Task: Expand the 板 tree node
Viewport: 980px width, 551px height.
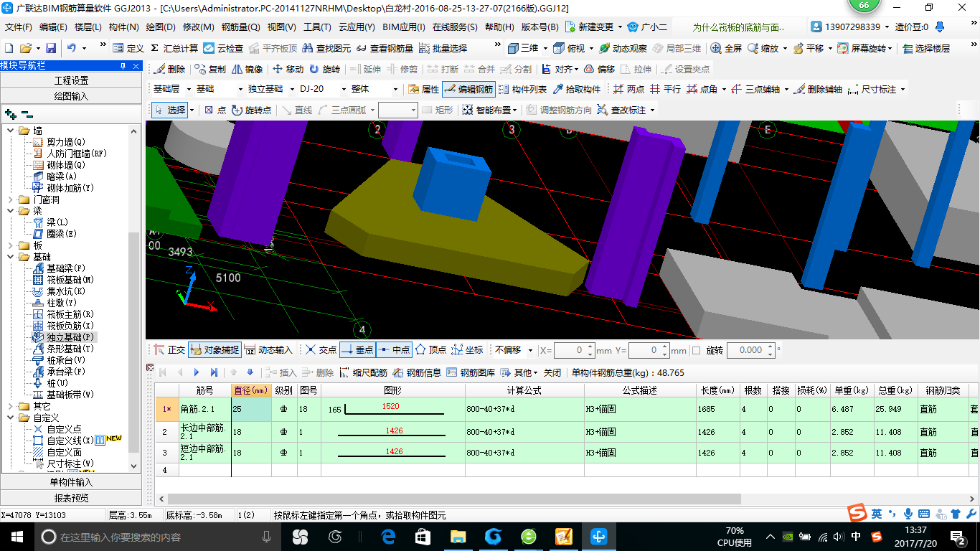Action: (x=10, y=245)
